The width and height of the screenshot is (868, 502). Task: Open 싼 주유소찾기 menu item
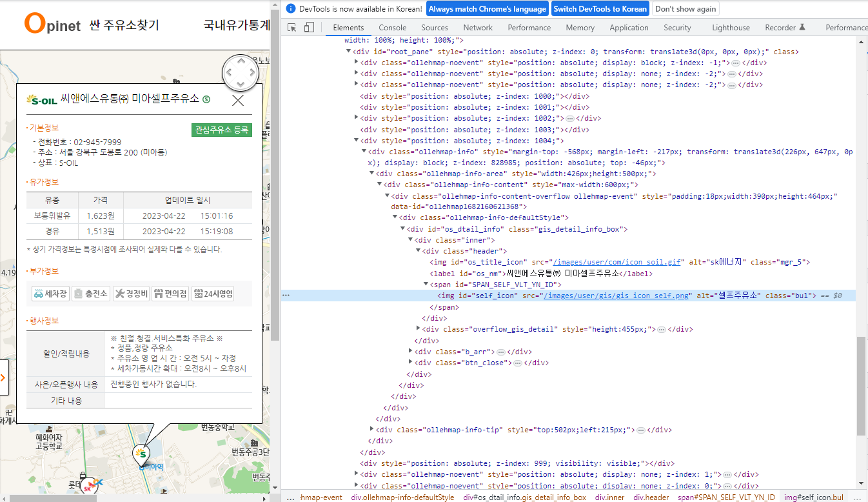tap(124, 25)
